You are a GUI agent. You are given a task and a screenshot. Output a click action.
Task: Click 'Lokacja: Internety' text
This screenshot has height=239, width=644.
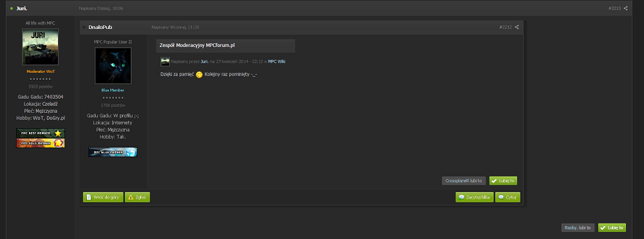(x=113, y=122)
